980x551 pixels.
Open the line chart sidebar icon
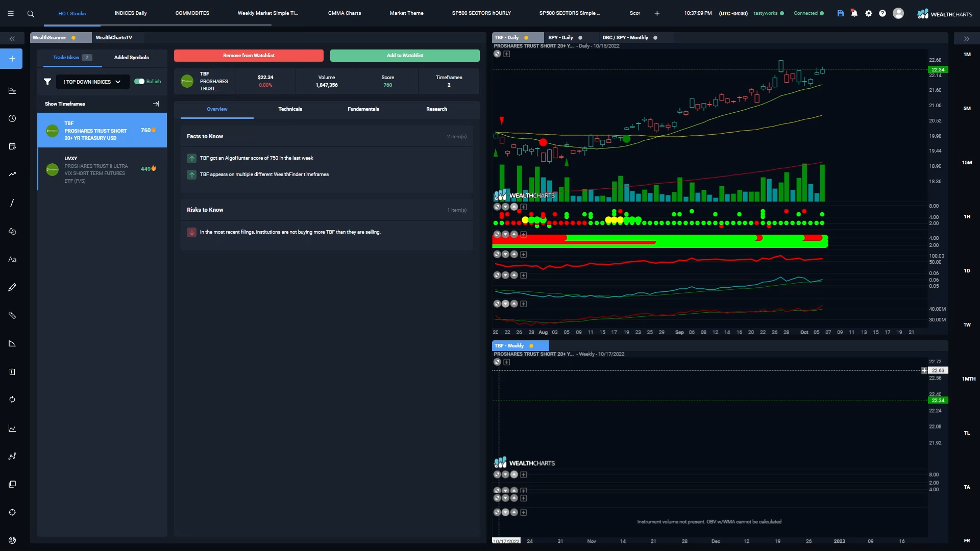click(12, 428)
